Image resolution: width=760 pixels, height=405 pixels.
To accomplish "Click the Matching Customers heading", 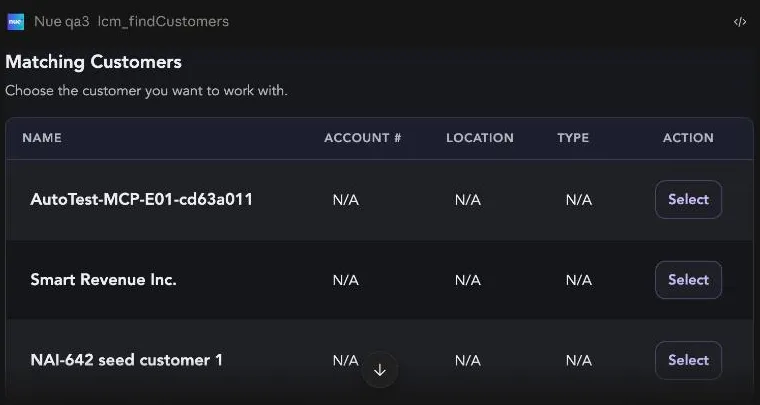I will [94, 62].
